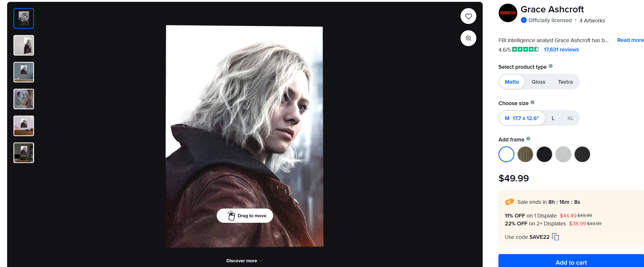Select the Gloss product type
This screenshot has height=267, width=644.
538,82
